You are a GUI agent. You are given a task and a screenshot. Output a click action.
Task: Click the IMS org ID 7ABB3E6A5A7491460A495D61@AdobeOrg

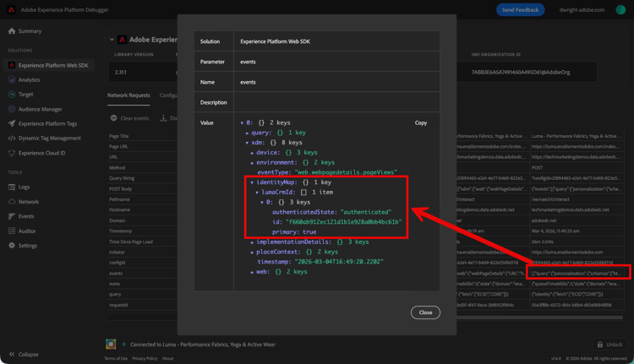point(521,73)
